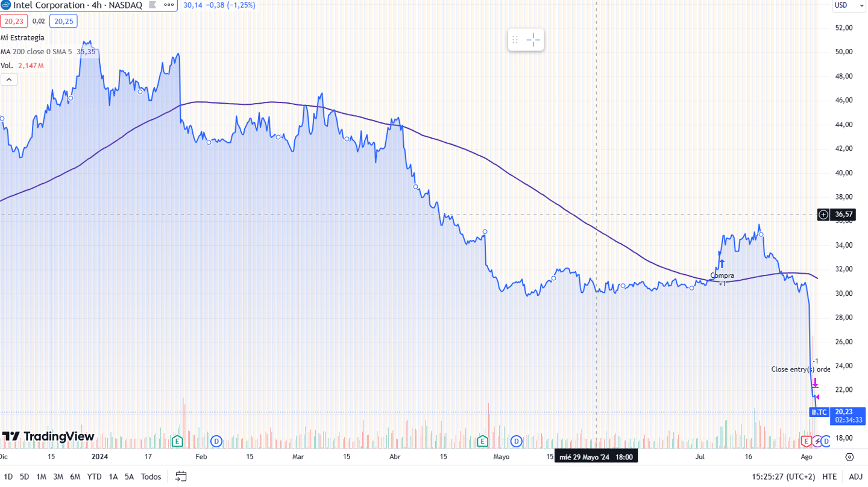Click the red E earnings marker near August
This screenshot has height=487, width=868.
point(806,442)
